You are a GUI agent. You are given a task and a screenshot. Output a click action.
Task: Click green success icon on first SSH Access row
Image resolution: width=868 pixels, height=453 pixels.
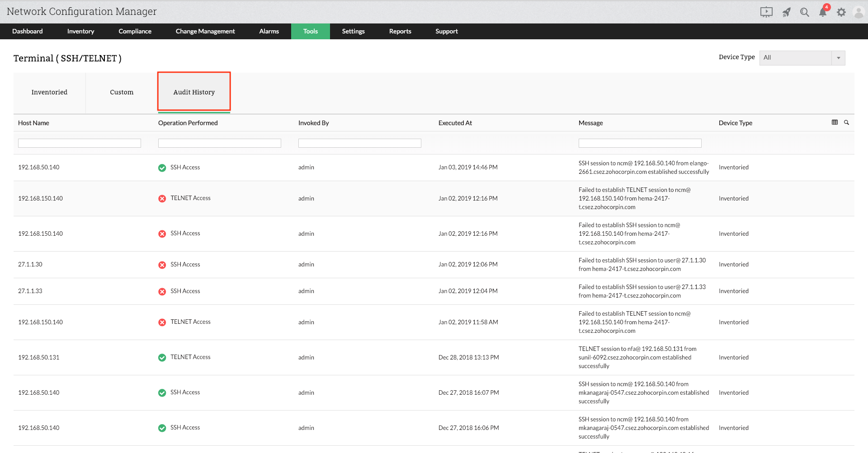162,168
